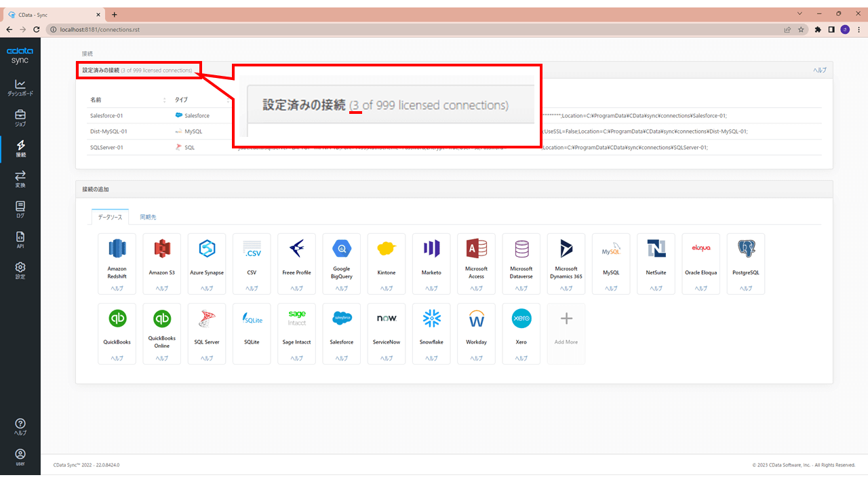The width and height of the screenshot is (868, 488).
Task: Open the Jobs (ジョブ) sidebar icon
Action: (x=20, y=119)
